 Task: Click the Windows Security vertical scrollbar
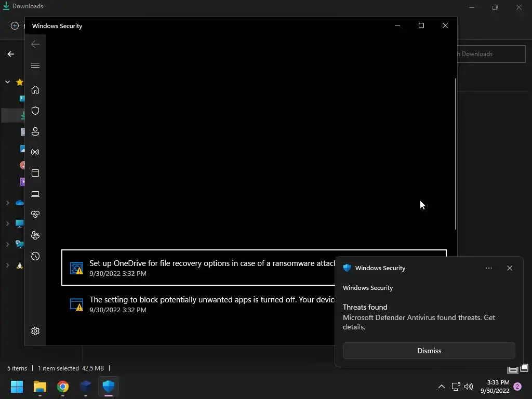point(455,154)
